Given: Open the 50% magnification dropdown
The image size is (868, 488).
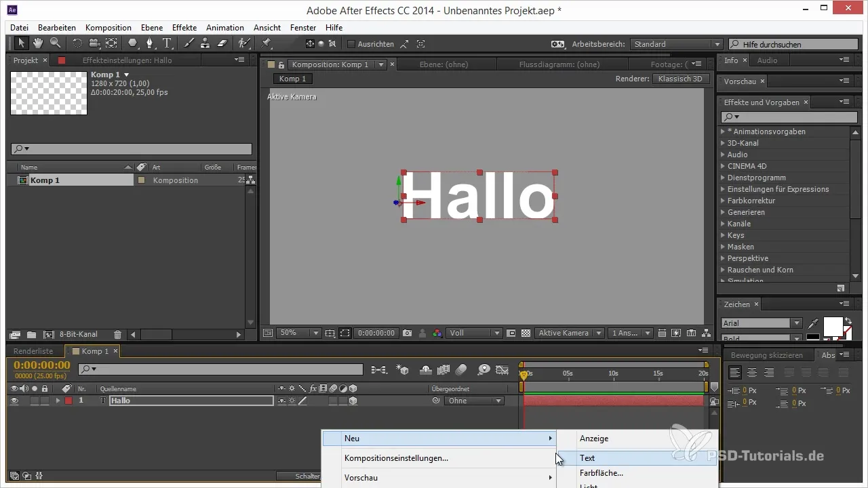Looking at the screenshot, I should point(299,333).
